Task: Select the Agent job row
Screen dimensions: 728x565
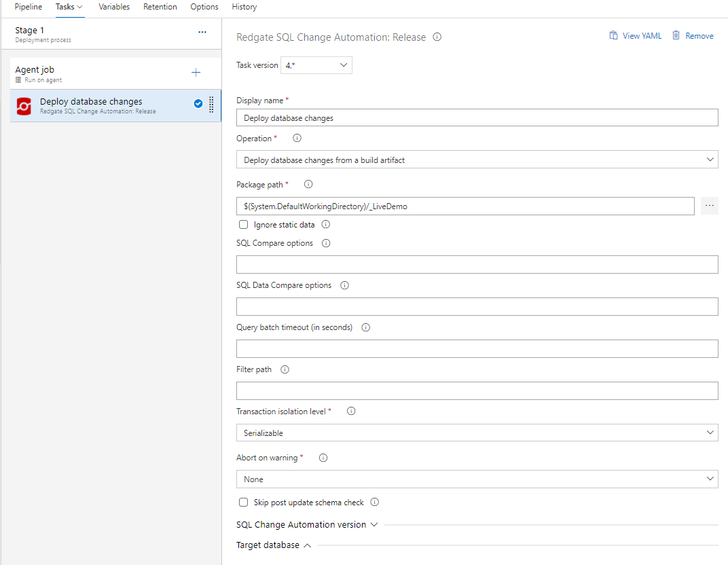Action: (x=115, y=73)
